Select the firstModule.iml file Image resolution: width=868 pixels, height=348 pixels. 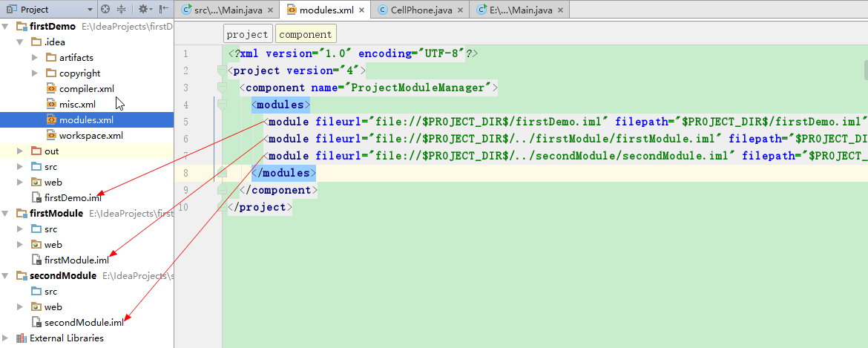tap(77, 260)
